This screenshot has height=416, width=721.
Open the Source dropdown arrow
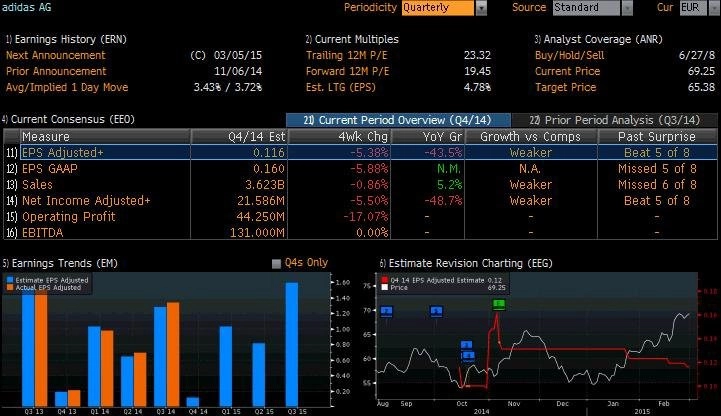coord(627,8)
